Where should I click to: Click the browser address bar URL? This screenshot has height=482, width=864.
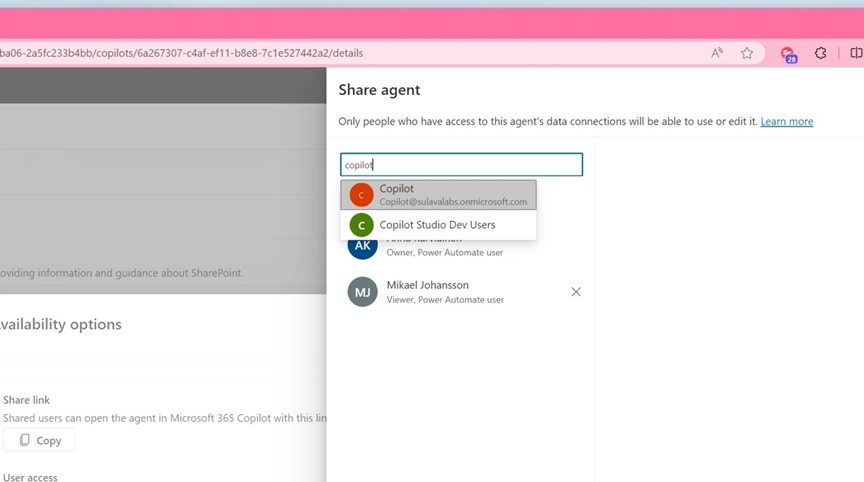pos(180,53)
